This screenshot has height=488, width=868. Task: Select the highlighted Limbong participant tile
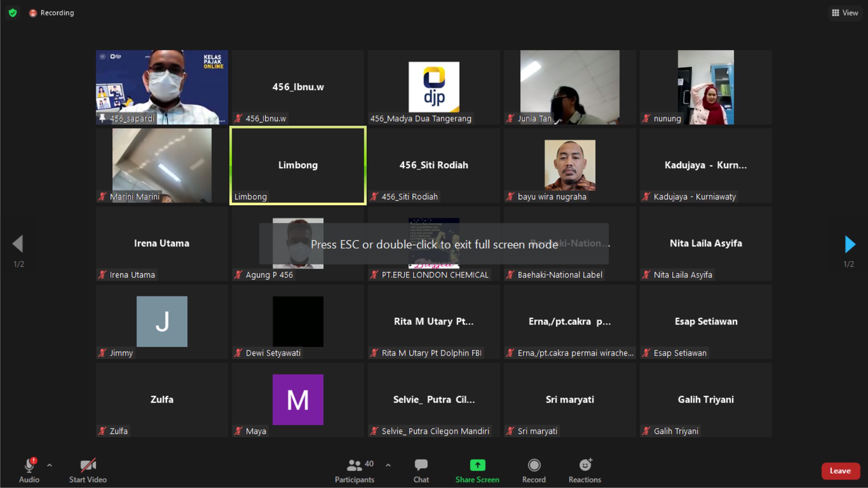pyautogui.click(x=298, y=165)
